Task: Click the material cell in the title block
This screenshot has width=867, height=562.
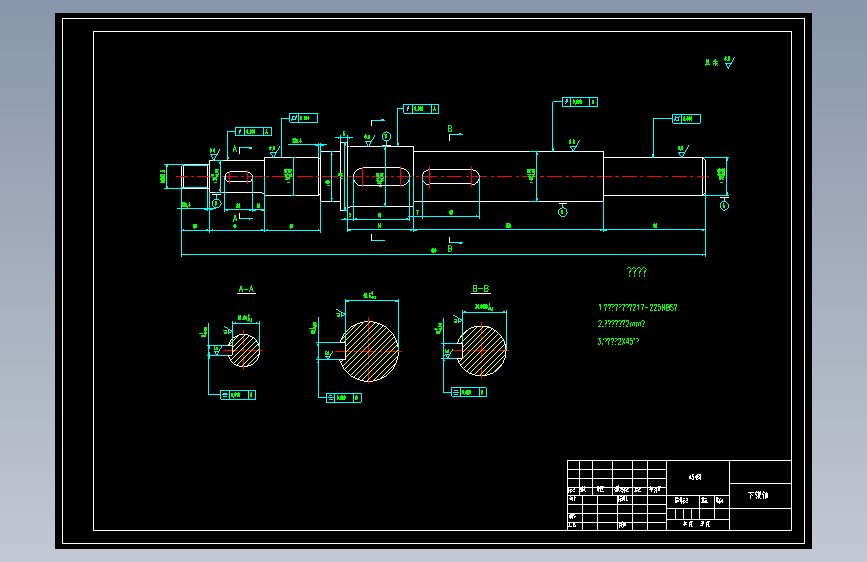Action: [698, 477]
